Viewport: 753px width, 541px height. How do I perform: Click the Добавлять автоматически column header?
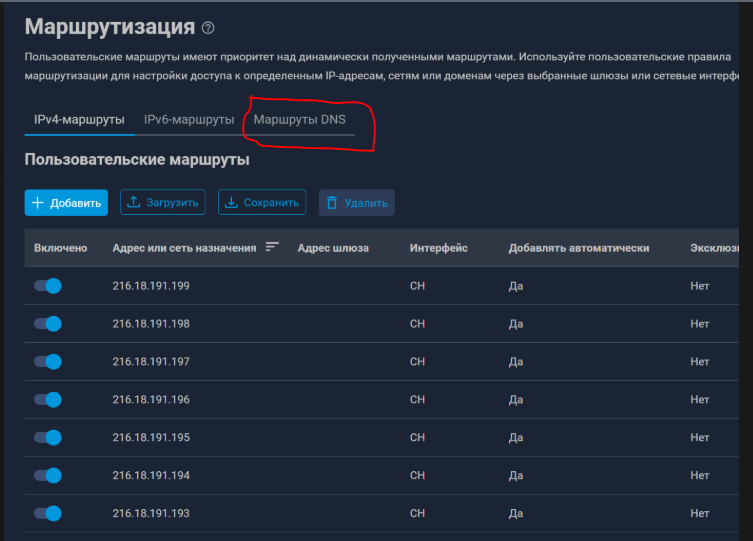point(578,248)
